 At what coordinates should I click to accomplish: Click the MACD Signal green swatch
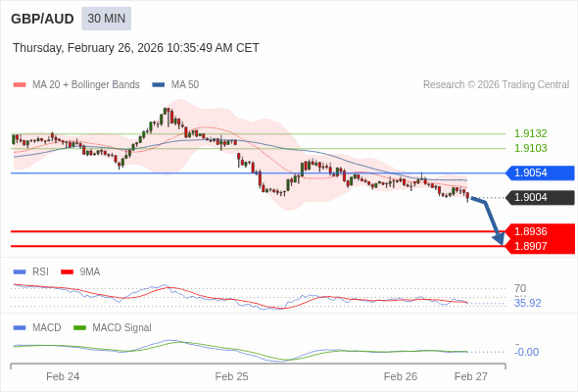pos(80,328)
